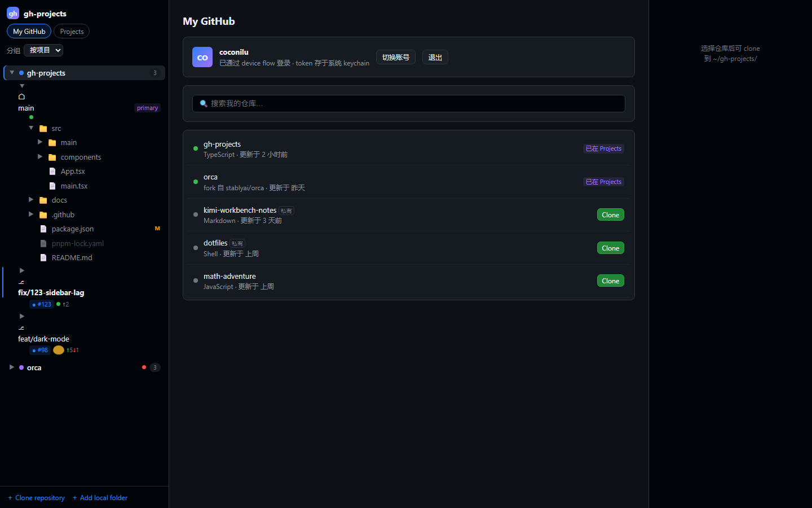The width and height of the screenshot is (812, 508).
Task: Click the pnpm-lock.yaml file icon
Action: pos(43,244)
